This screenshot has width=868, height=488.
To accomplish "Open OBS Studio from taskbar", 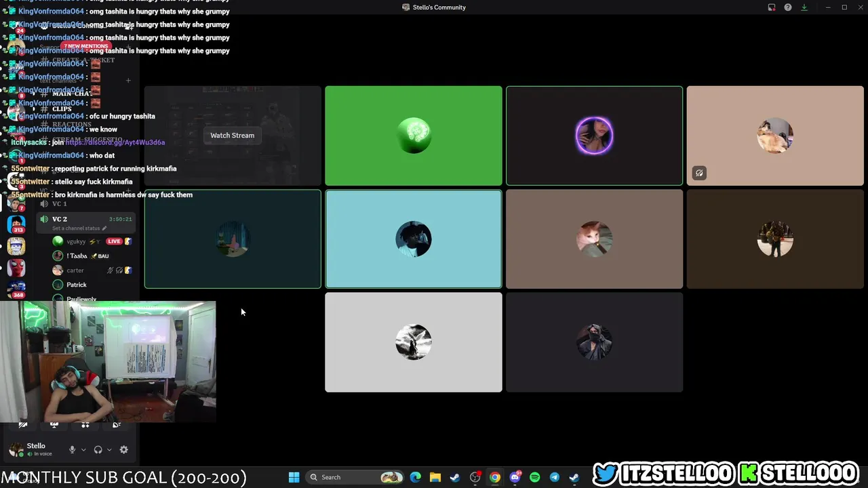I will click(x=475, y=477).
